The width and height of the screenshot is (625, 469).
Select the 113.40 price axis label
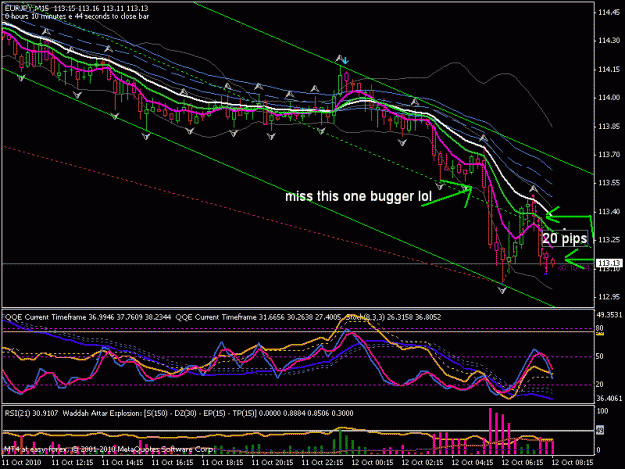click(609, 212)
